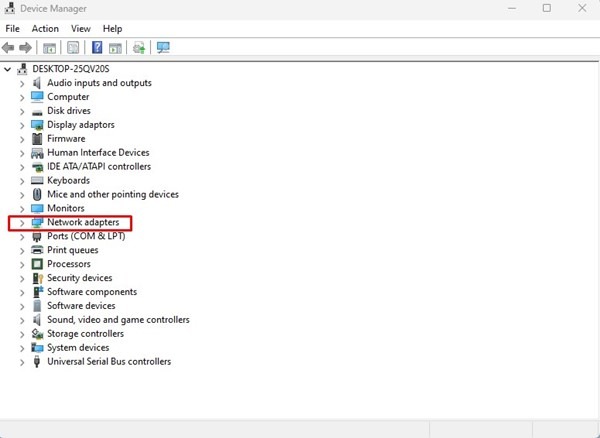Expand the Disk drives node

[22, 111]
